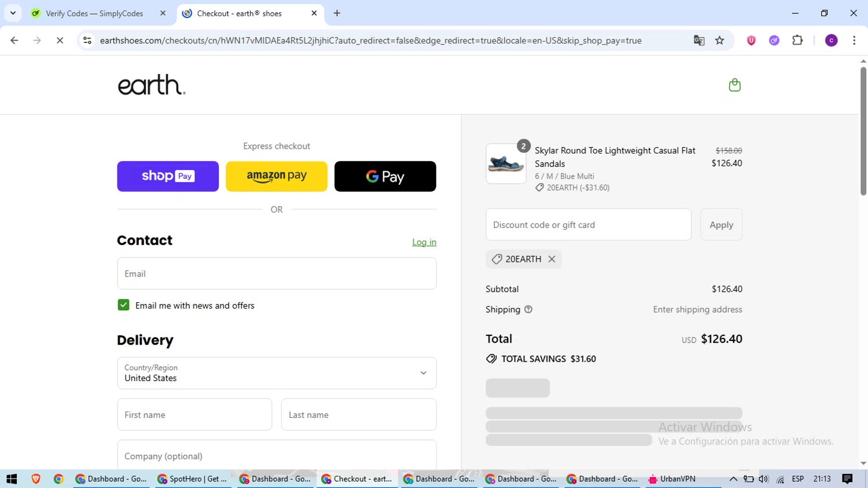Open the Chrome three-dot menu
Viewport: 868px width, 488px height.
click(x=854, y=41)
